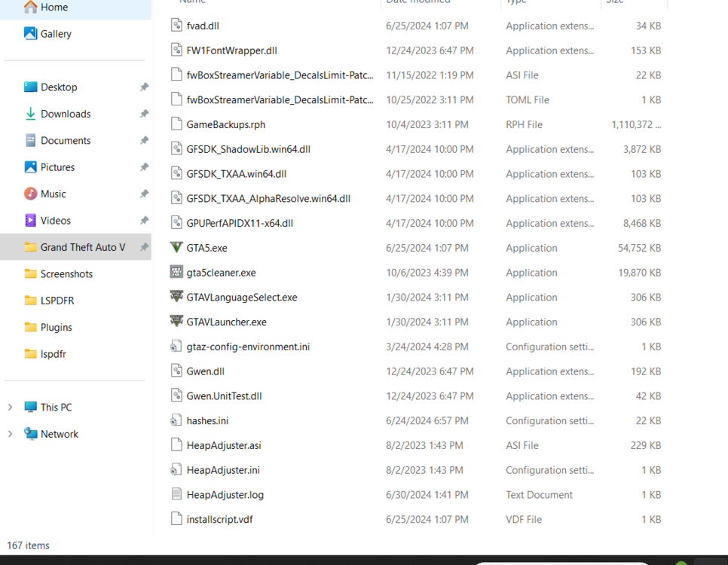Screen dimensions: 728x565
Task: Unpin Desktop from Quick Access
Action: tap(143, 87)
